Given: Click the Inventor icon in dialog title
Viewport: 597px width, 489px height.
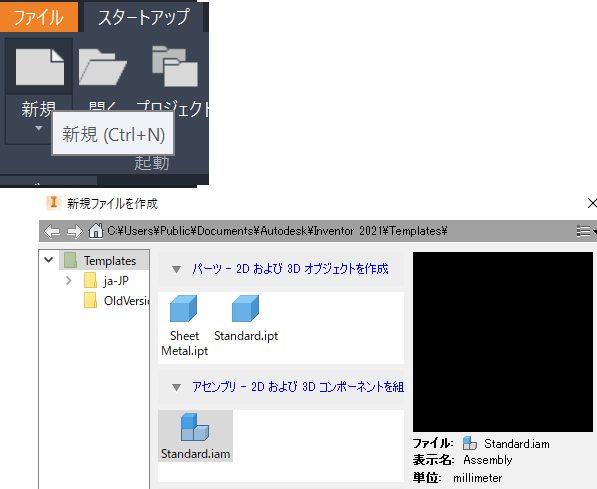Looking at the screenshot, I should pyautogui.click(x=54, y=203).
